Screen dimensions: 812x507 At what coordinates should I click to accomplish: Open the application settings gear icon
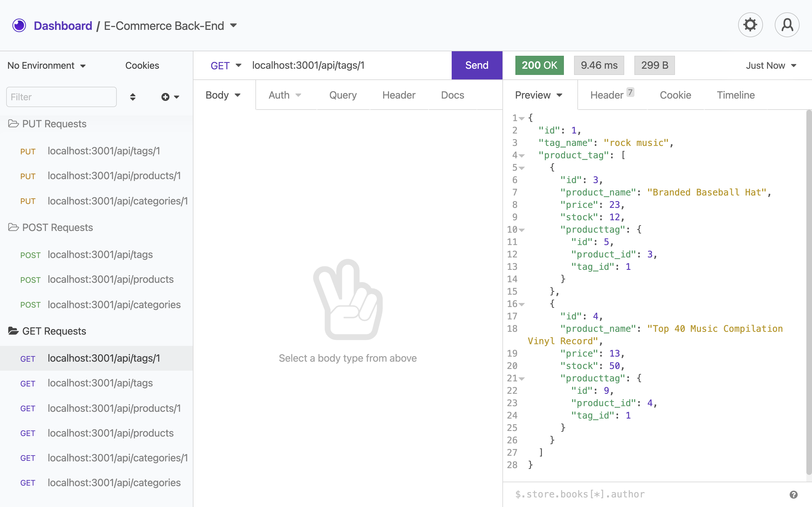(750, 25)
